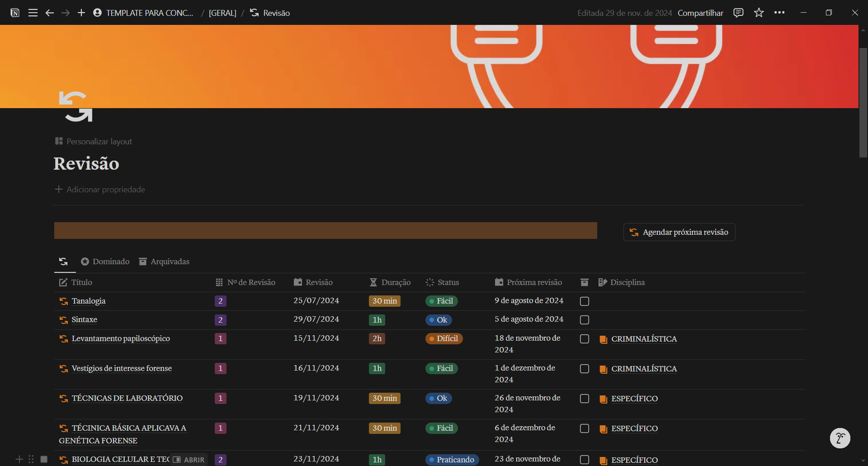Click the new page plus icon
The width and height of the screenshot is (868, 466).
pos(81,13)
